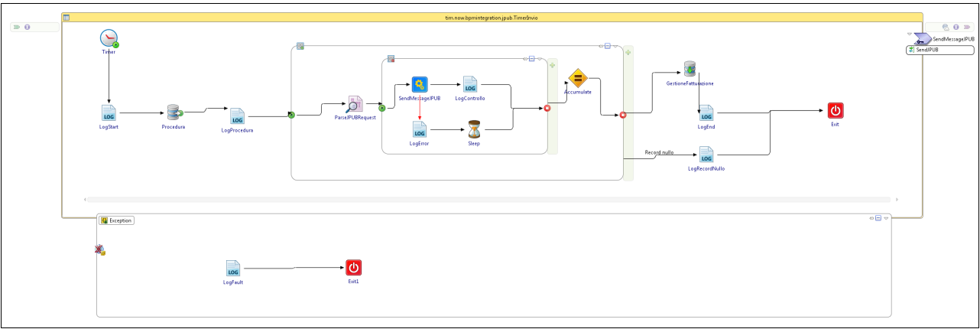Click the Exit1 activity in Exception scope

click(353, 268)
